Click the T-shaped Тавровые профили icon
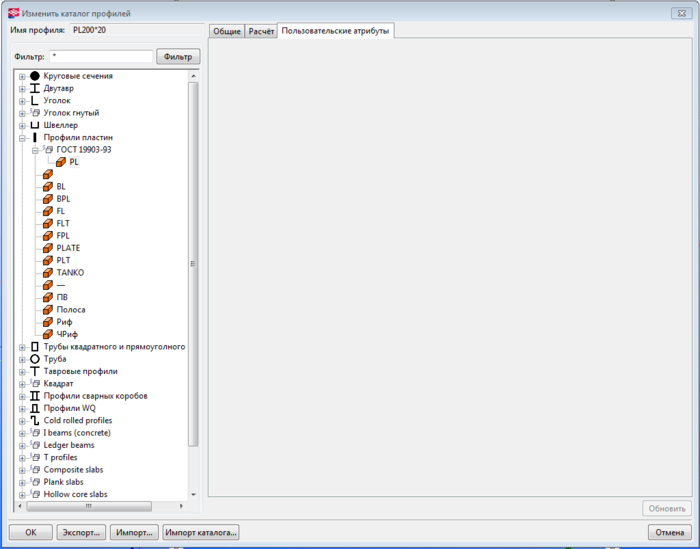Viewport: 700px width, 549px height. point(35,371)
